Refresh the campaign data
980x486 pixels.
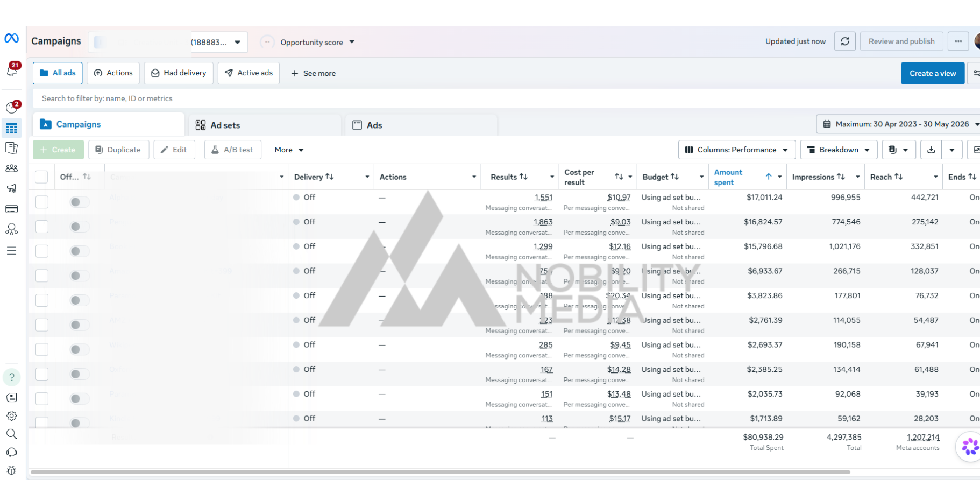[x=845, y=41]
